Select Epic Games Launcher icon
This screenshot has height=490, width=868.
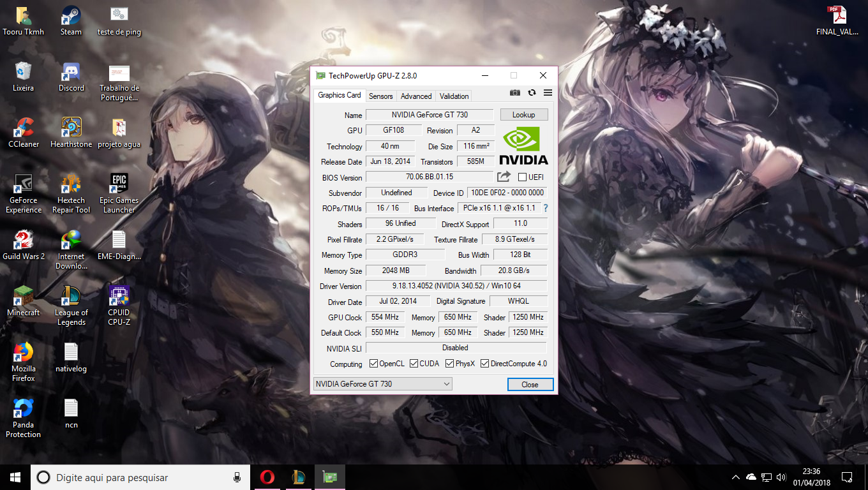119,194
